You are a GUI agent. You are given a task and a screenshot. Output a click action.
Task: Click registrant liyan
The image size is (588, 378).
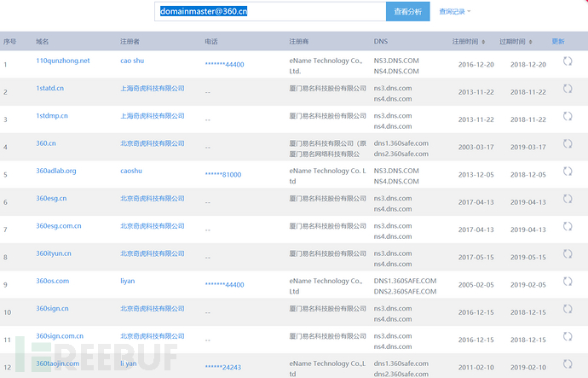coord(128,281)
